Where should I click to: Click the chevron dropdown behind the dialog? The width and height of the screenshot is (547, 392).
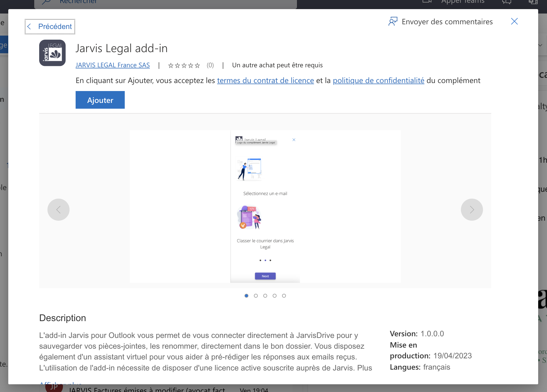point(540,45)
